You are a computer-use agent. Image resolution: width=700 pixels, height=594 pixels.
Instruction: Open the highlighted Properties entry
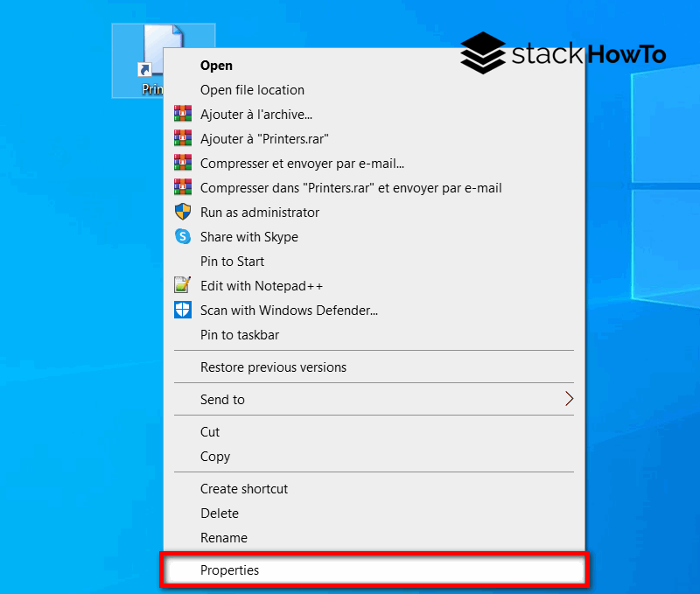(x=230, y=570)
